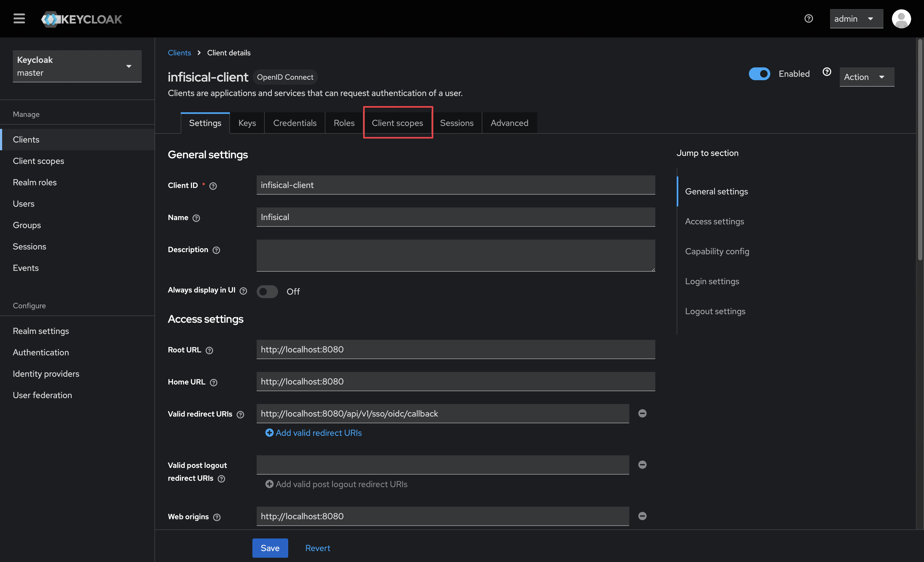Open User federation in sidebar
The image size is (924, 562).
tap(77, 395)
